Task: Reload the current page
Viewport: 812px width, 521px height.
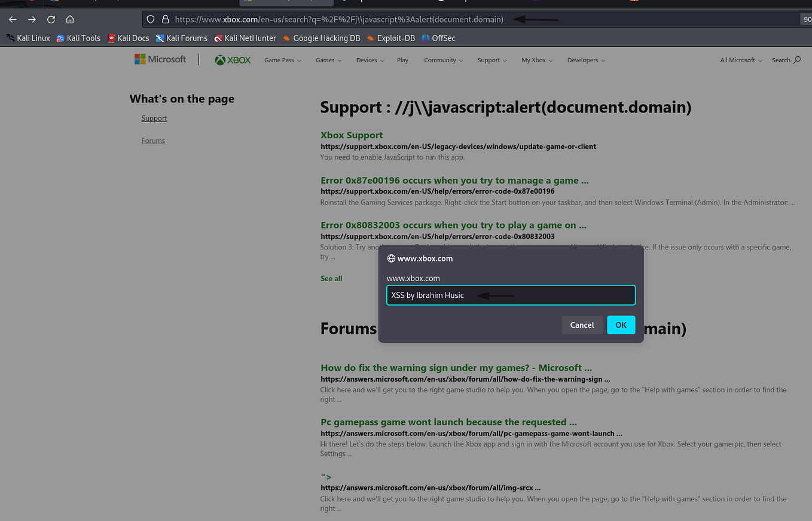Action: coord(51,19)
